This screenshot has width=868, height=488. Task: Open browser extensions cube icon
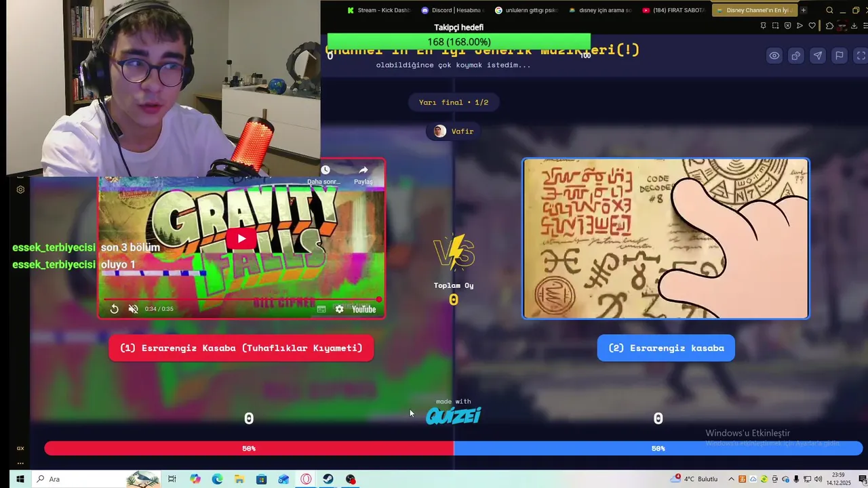829,26
